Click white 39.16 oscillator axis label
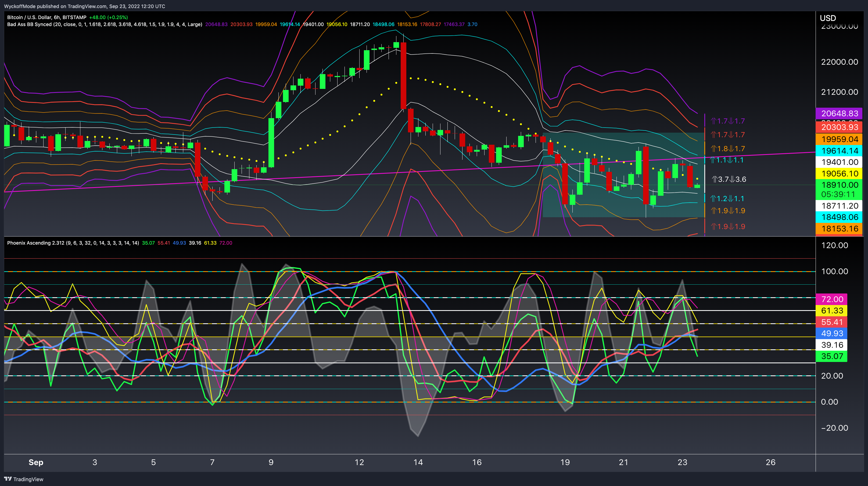 click(x=832, y=345)
